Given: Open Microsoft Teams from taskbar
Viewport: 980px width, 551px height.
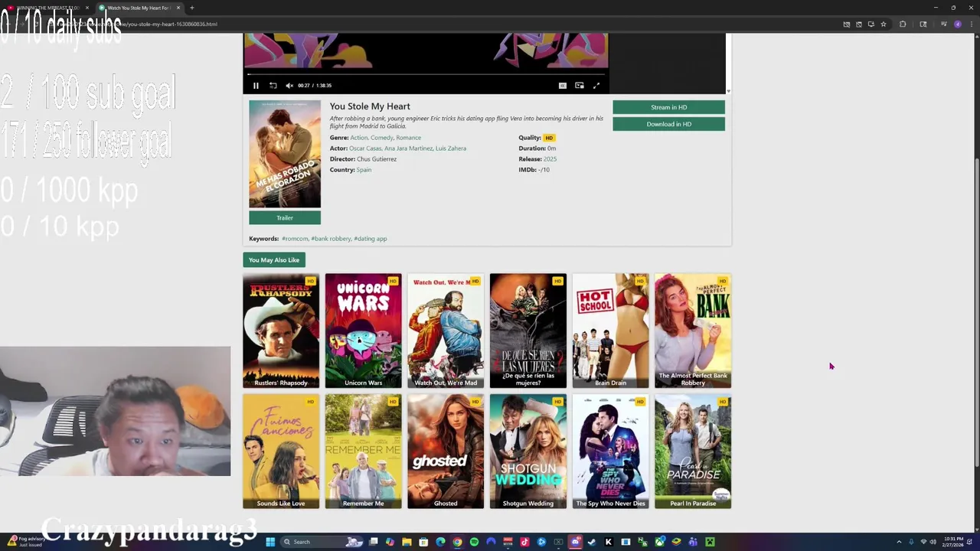Looking at the screenshot, I should pos(693,542).
